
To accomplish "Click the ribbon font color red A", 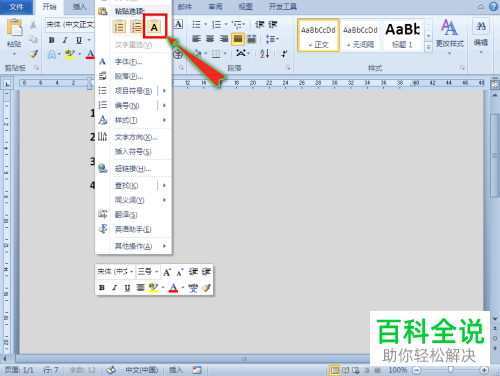I will click(x=90, y=54).
